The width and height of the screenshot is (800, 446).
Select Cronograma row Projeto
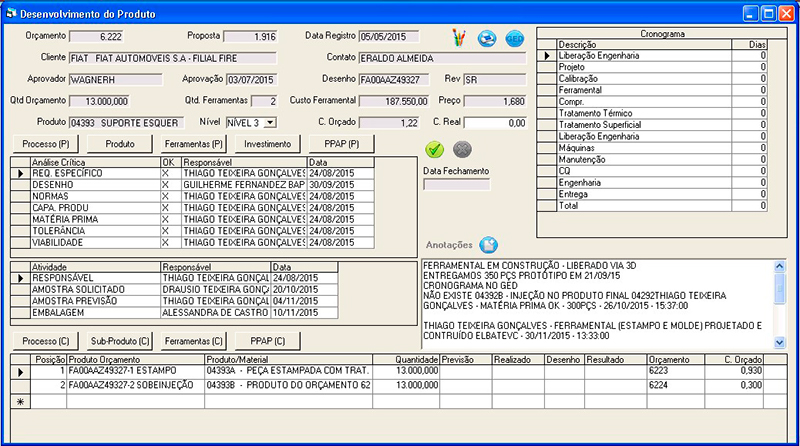(x=652, y=67)
